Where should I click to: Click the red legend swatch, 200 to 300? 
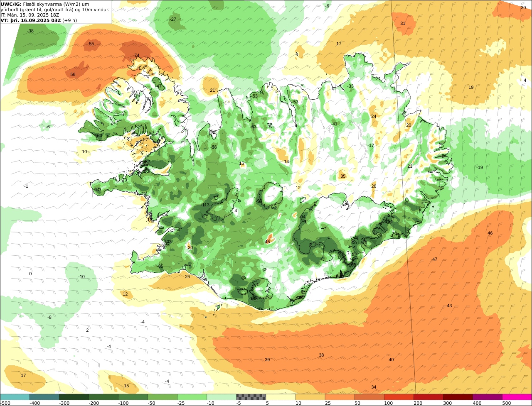click(429, 397)
